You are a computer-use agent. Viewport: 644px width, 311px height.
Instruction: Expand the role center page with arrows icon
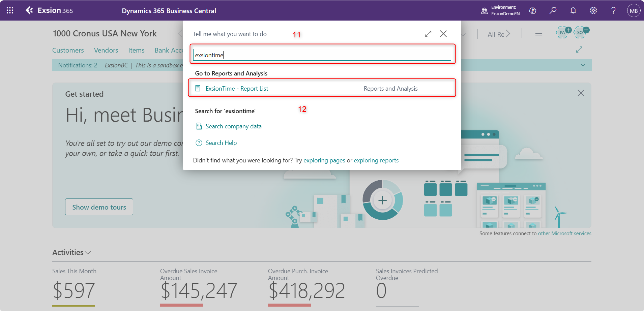(x=579, y=50)
